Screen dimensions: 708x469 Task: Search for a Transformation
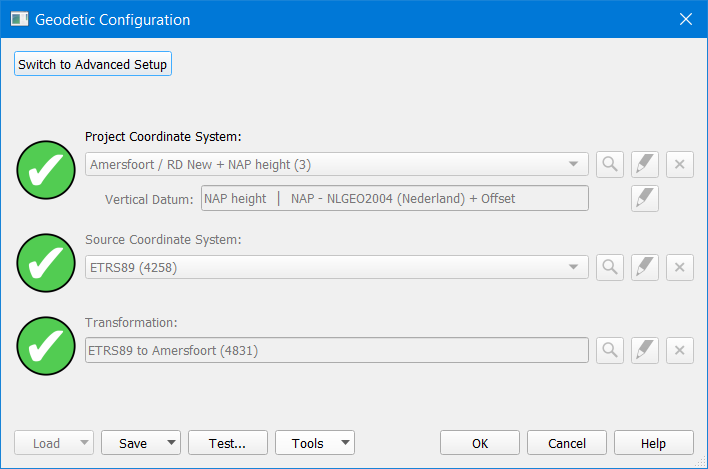[x=610, y=350]
